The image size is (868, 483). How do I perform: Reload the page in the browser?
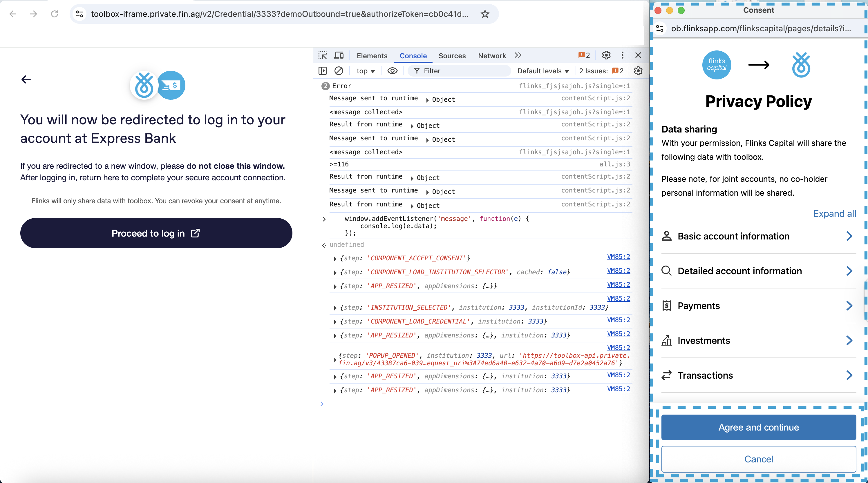(x=55, y=14)
